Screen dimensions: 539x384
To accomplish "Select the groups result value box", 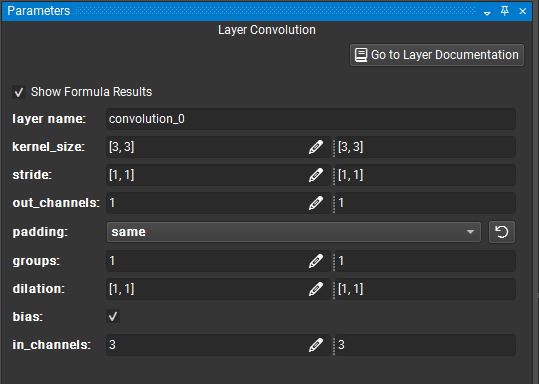I will [425, 261].
